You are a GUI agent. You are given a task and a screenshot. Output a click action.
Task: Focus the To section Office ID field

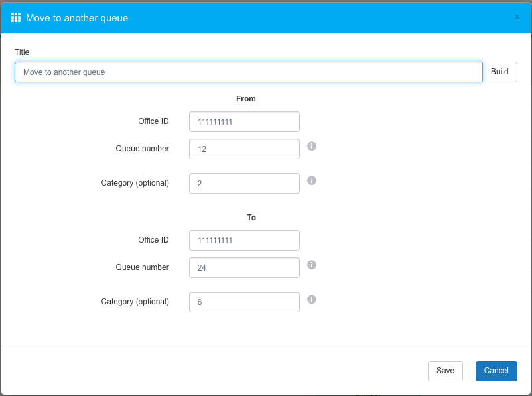(x=244, y=241)
